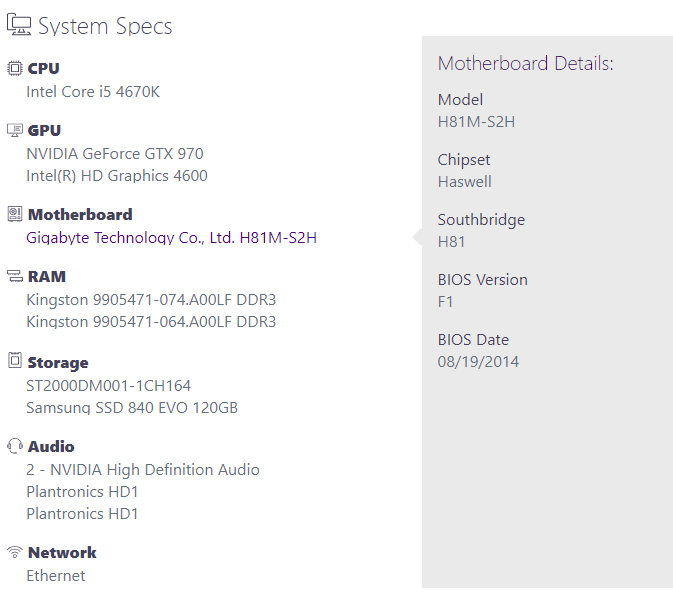Click the BIOS Date value 08/19/2014
The image size is (673, 593).
478,361
